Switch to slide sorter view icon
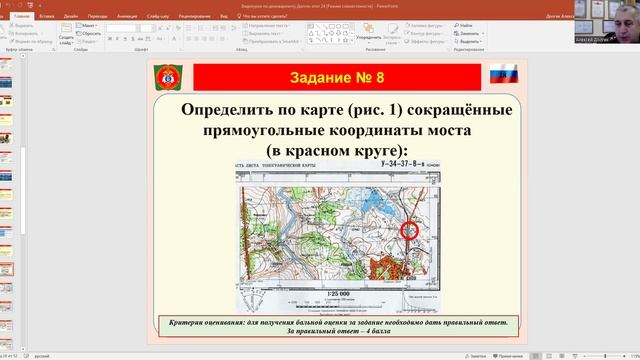 (x=549, y=356)
